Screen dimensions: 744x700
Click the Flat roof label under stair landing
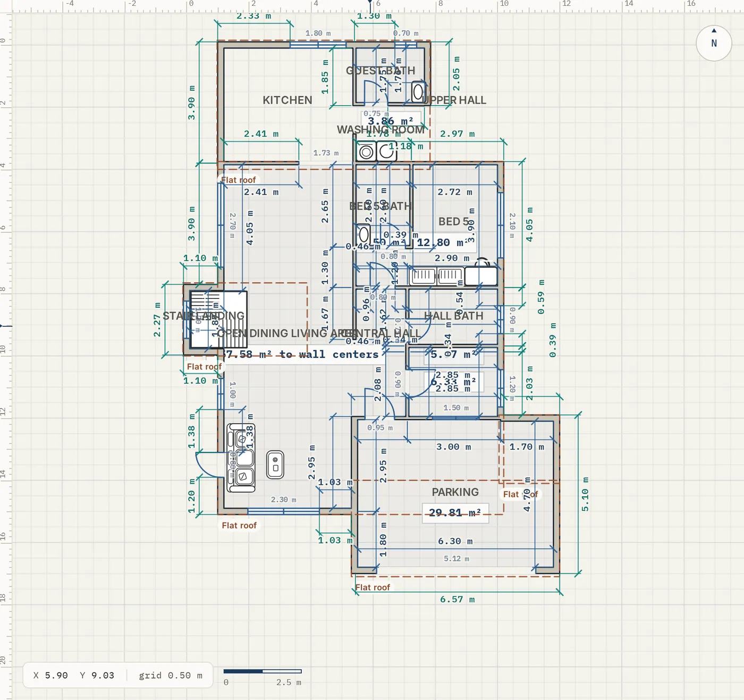pyautogui.click(x=204, y=367)
